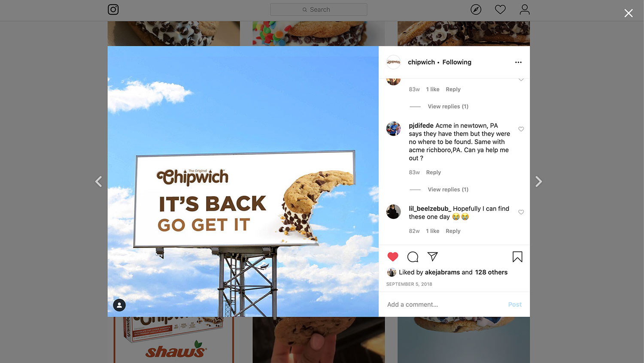Show tagged people icon on photo
644x363 pixels.
point(119,305)
